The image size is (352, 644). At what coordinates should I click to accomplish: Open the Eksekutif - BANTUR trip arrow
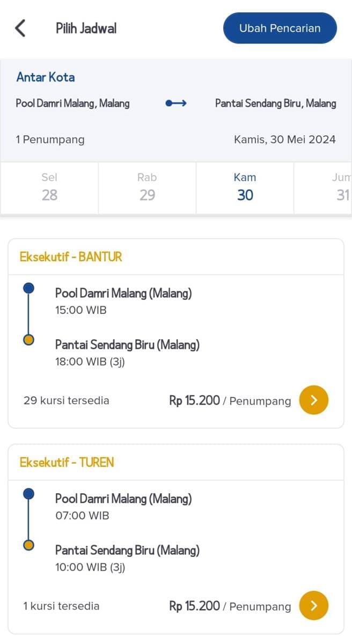[x=313, y=400]
